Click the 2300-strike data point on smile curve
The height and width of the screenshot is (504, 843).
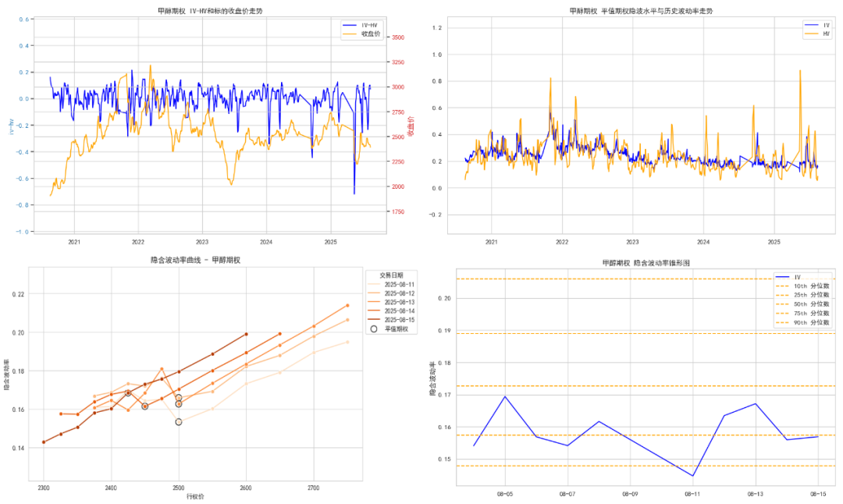(x=44, y=442)
